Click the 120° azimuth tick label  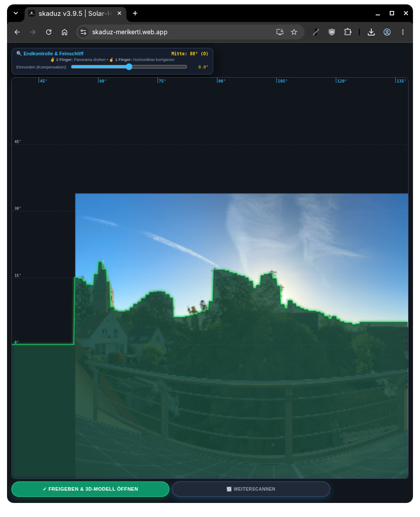342,81
